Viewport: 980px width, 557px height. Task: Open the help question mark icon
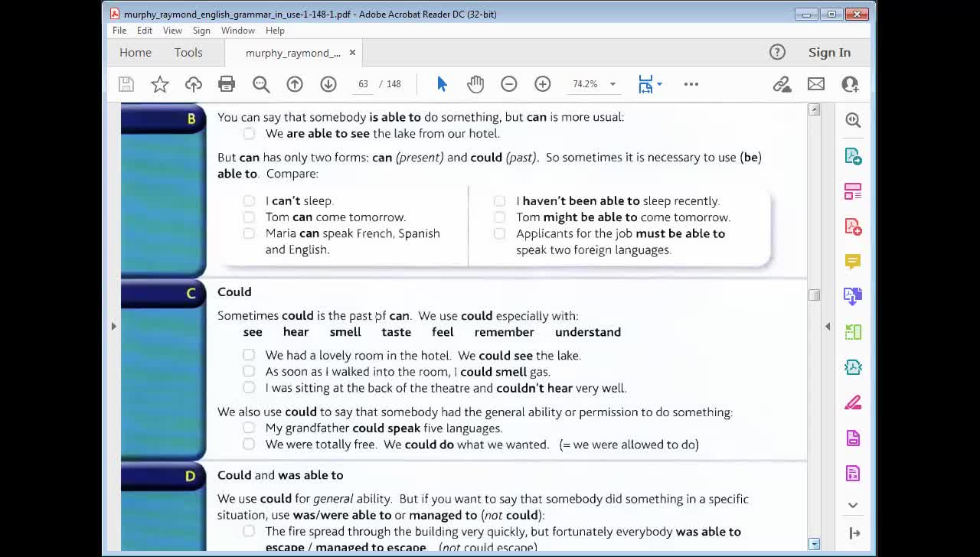click(777, 52)
